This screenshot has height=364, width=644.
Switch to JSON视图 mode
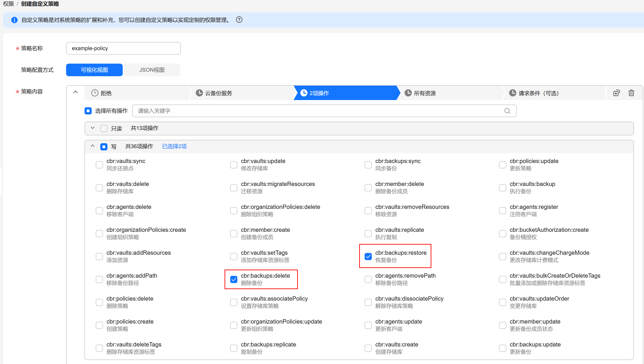[152, 70]
